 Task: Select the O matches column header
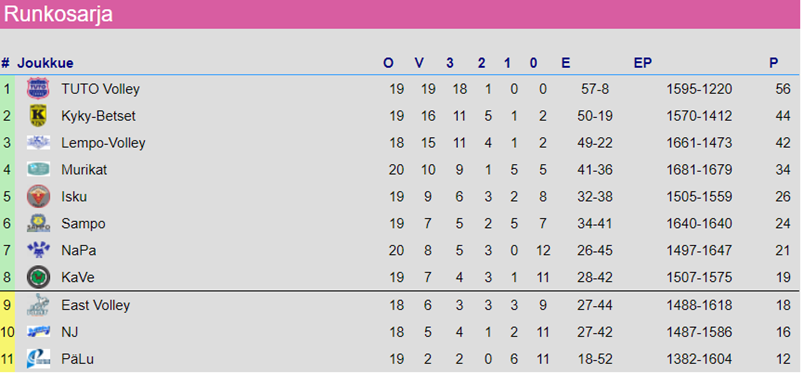click(388, 63)
